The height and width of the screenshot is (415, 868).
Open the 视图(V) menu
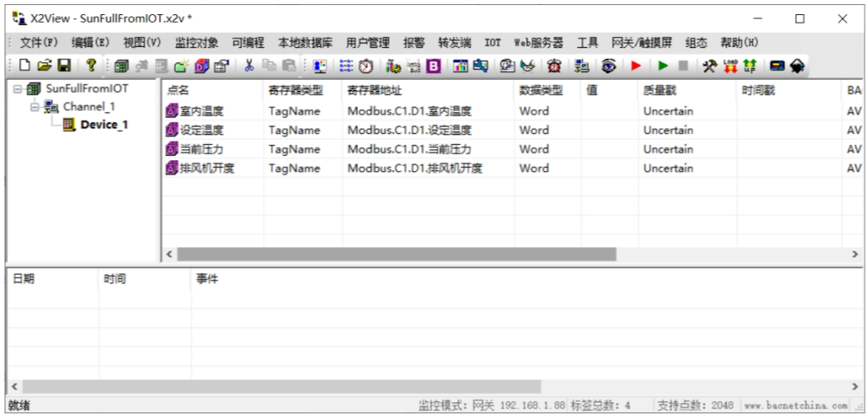pyautogui.click(x=142, y=43)
